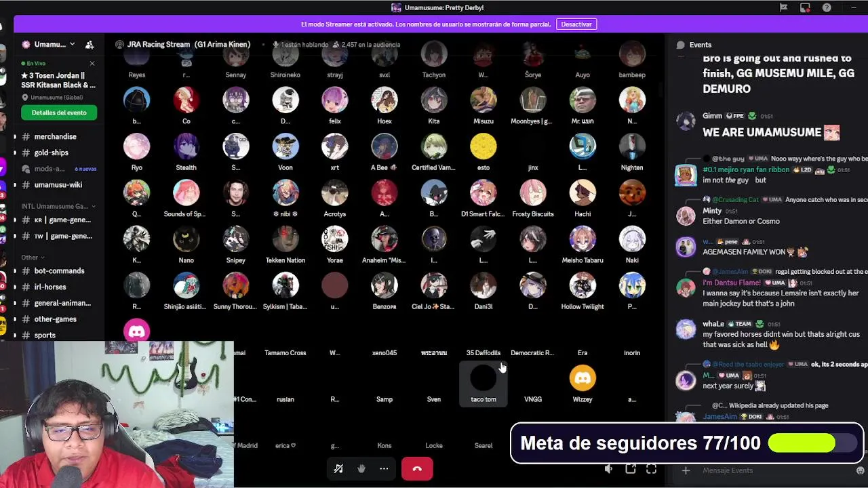The height and width of the screenshot is (488, 868).
Task: Select the Sunny Thorou... avatar
Action: (236, 286)
